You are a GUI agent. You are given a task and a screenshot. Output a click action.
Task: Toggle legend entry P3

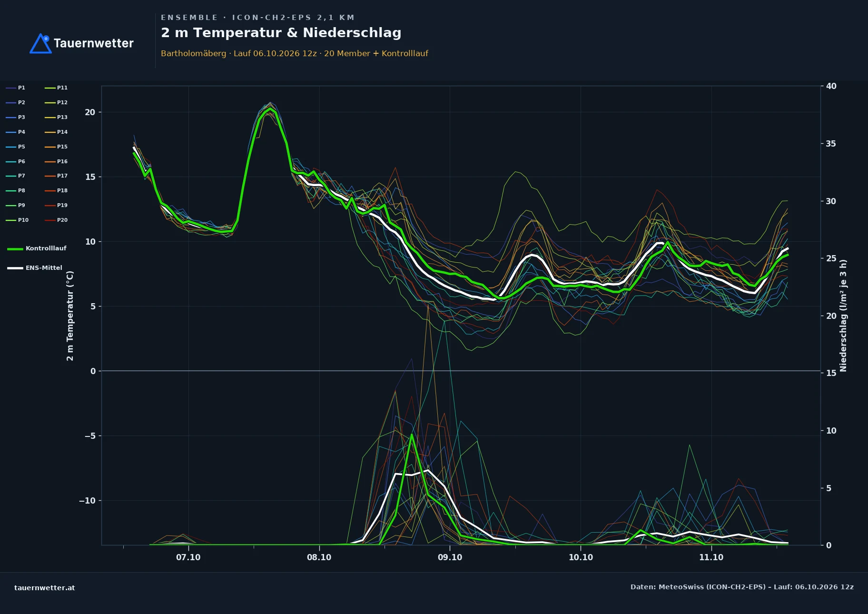[x=16, y=118]
